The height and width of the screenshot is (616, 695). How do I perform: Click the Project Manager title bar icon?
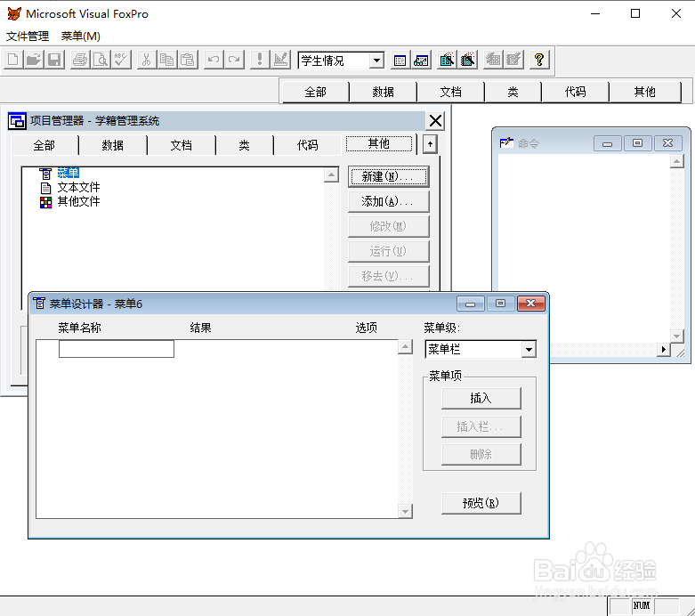pyautogui.click(x=17, y=121)
